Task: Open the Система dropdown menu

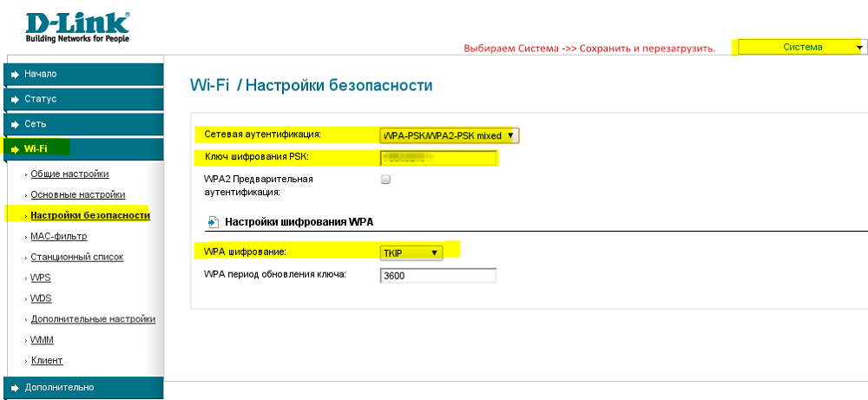Action: 803,48
